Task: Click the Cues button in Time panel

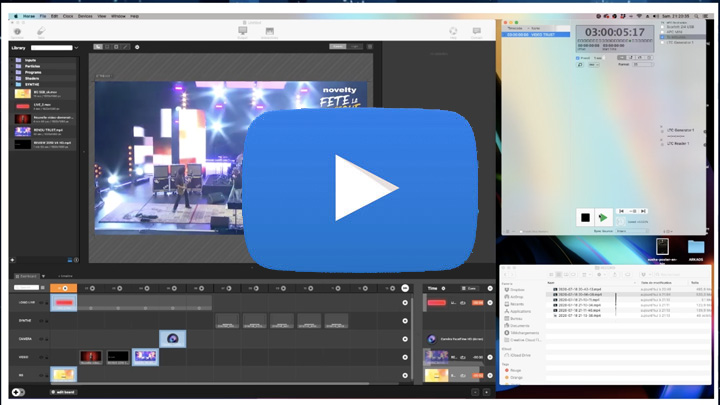Action: coord(469,288)
